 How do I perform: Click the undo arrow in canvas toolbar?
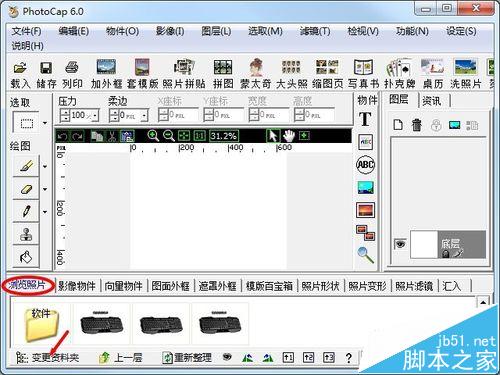tap(62, 136)
